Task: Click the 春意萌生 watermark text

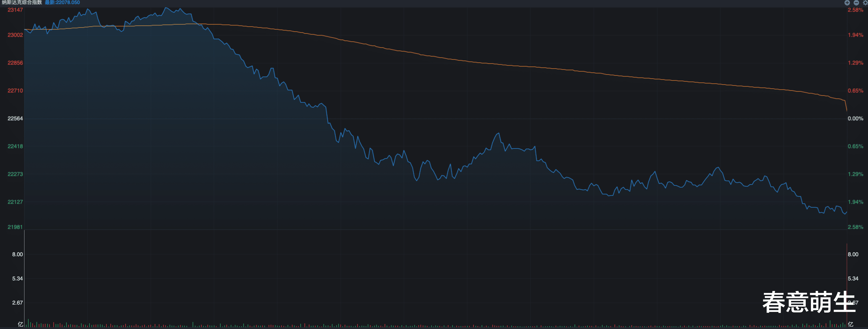Action: (x=809, y=302)
